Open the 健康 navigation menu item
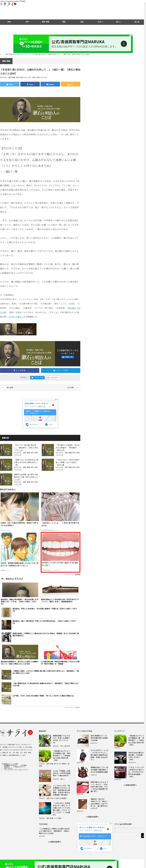The image size is (146, 868). pyautogui.click(x=64, y=22)
